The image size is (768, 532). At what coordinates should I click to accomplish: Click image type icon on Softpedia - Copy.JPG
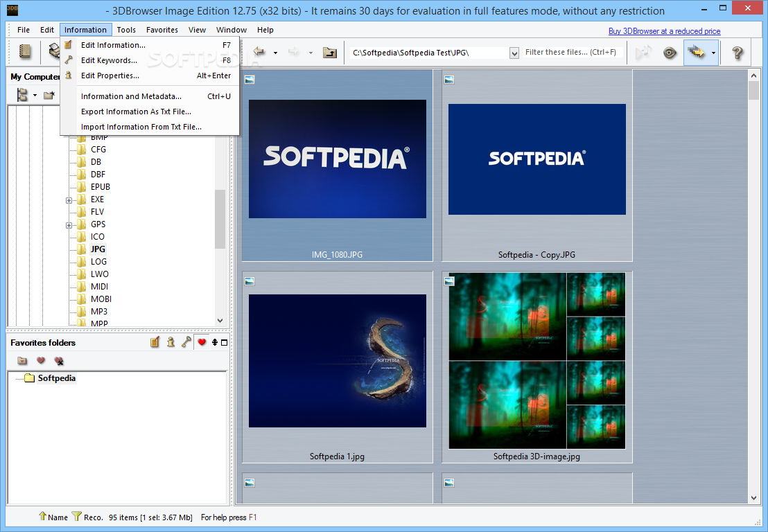(x=449, y=79)
